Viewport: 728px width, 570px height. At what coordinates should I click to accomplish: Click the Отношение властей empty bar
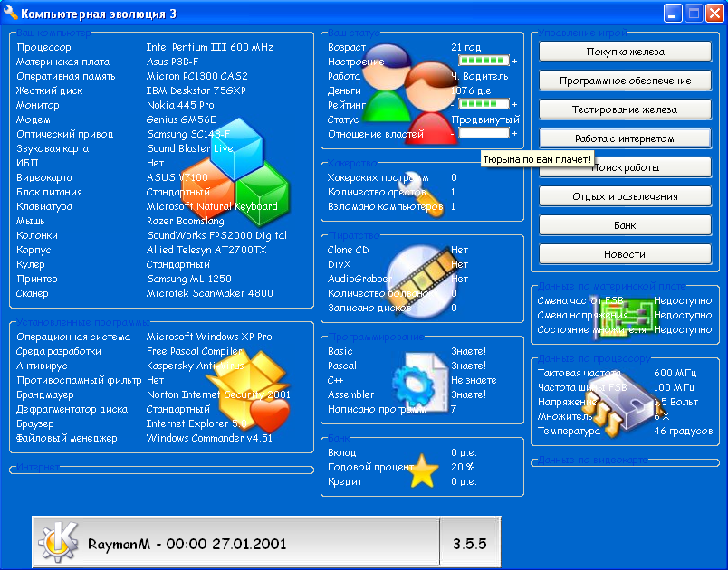point(484,133)
